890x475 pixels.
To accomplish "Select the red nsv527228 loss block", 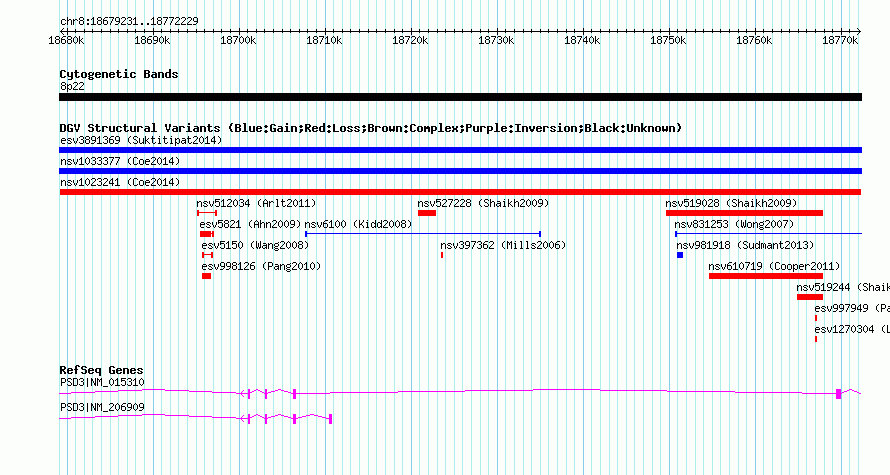I will [427, 213].
